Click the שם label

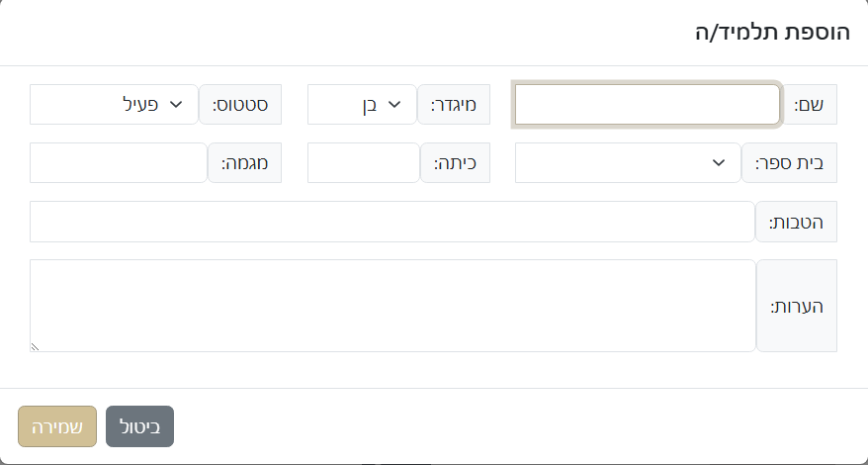(810, 105)
